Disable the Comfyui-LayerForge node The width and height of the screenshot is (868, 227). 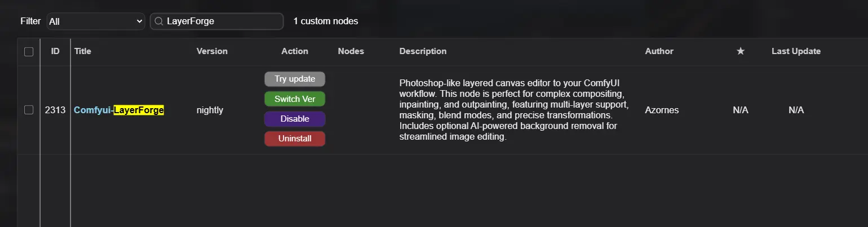(295, 119)
